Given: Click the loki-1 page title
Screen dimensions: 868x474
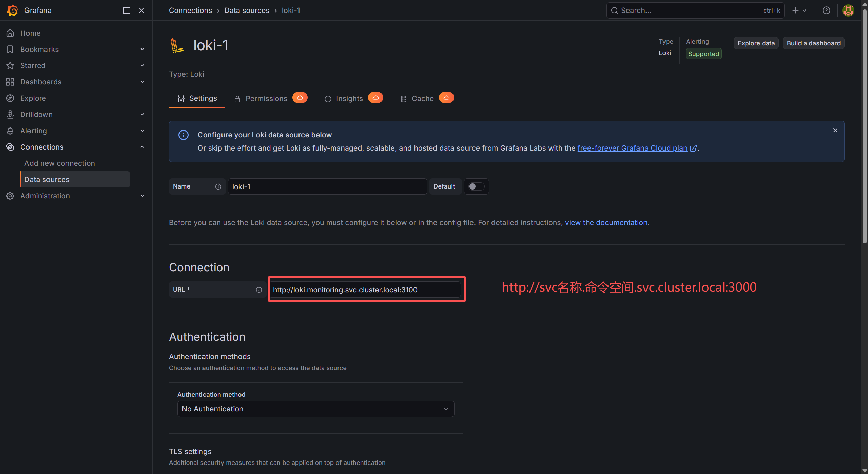Looking at the screenshot, I should (x=211, y=45).
